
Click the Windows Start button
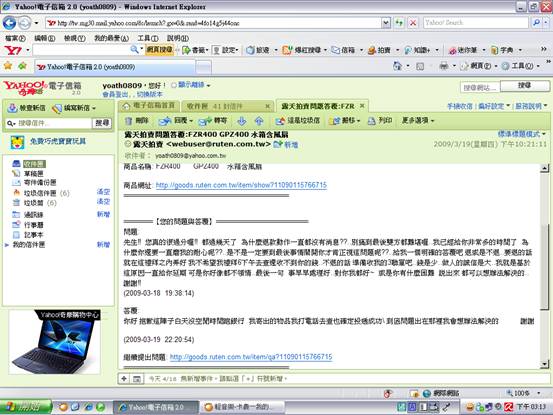click(25, 407)
